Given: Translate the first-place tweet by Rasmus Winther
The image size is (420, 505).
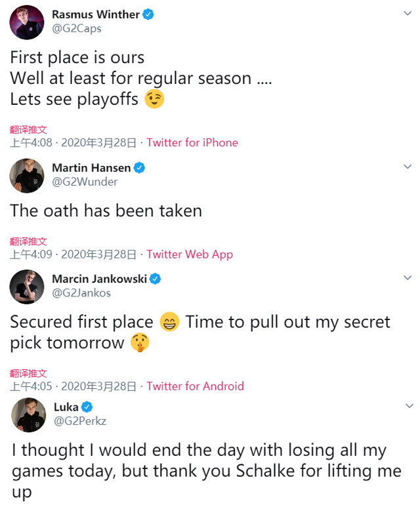Looking at the screenshot, I should pyautogui.click(x=28, y=130).
